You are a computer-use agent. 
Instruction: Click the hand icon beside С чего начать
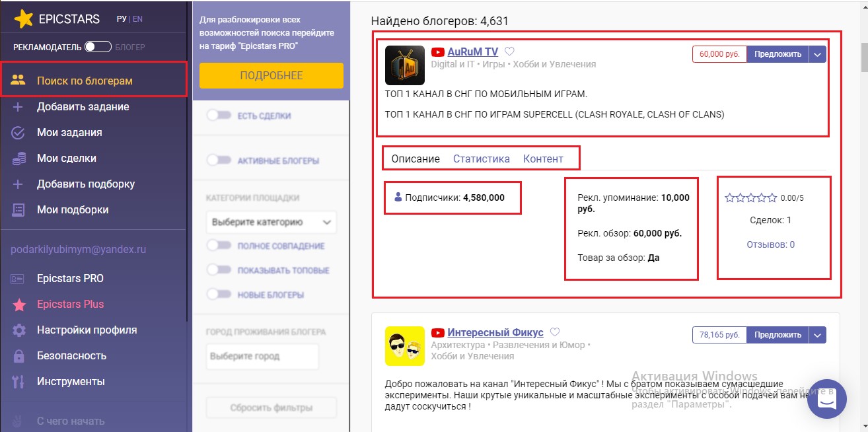tap(18, 421)
